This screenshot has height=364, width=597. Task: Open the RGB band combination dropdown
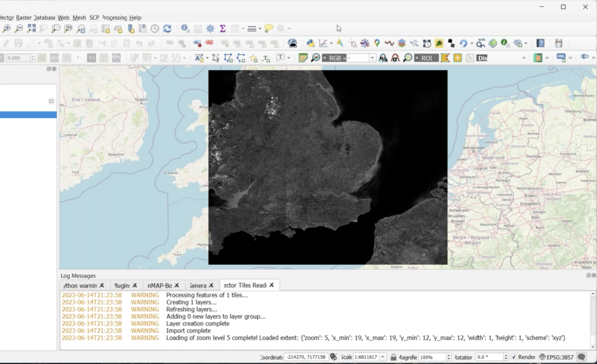pos(372,57)
